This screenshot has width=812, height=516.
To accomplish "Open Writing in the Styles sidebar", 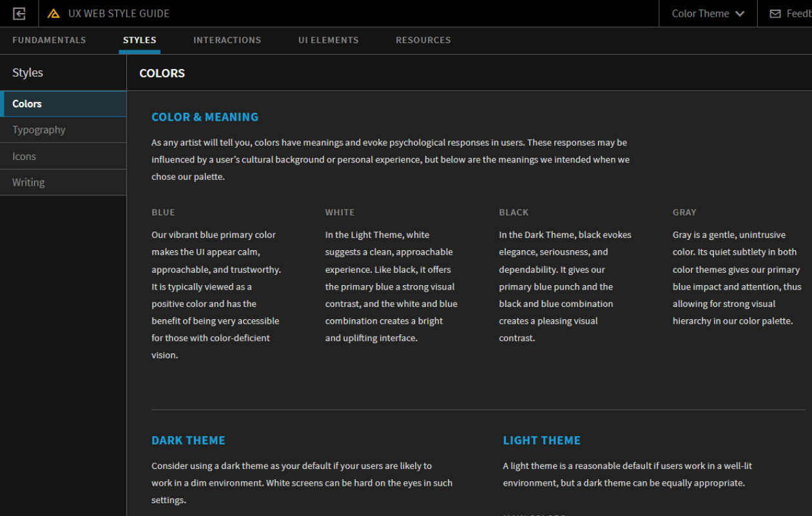I will click(63, 183).
